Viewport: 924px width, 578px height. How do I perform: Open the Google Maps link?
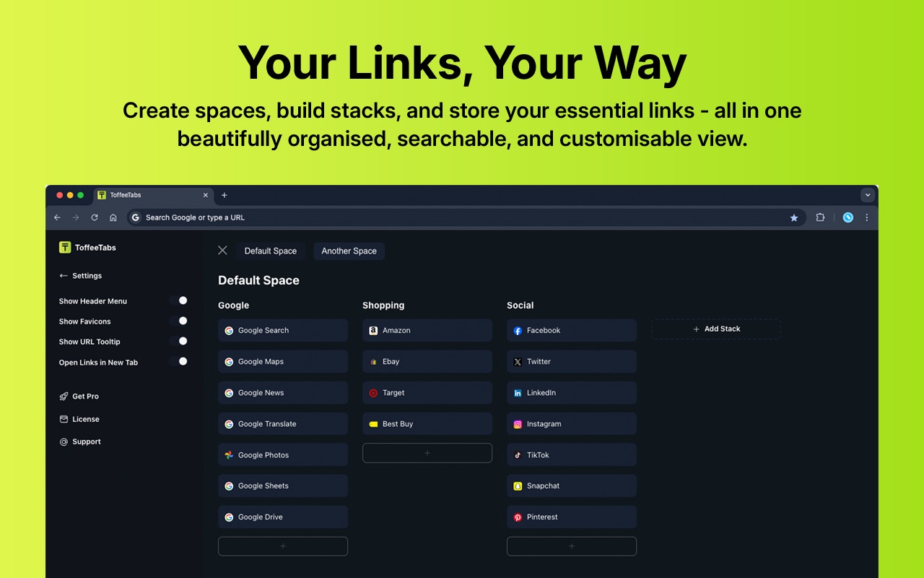point(283,361)
